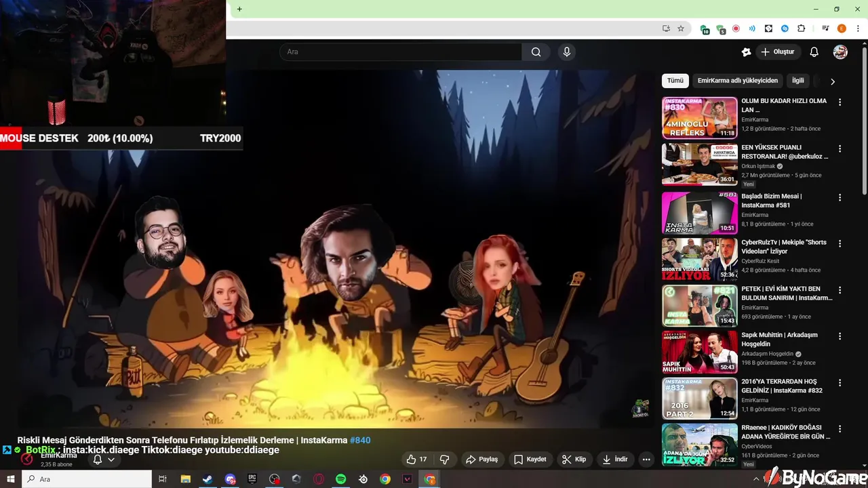Open the sparkle star icon beside Oluştur
Screen dimensions: 868x488
click(747, 52)
